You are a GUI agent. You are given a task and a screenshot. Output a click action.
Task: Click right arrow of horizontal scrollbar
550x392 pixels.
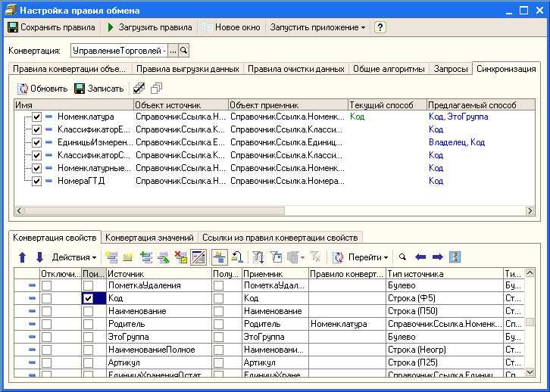[530, 210]
